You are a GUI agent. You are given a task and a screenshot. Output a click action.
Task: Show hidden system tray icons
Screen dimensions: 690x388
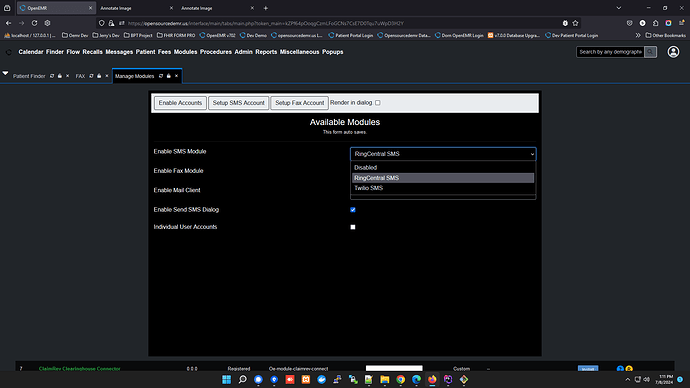[628, 379]
